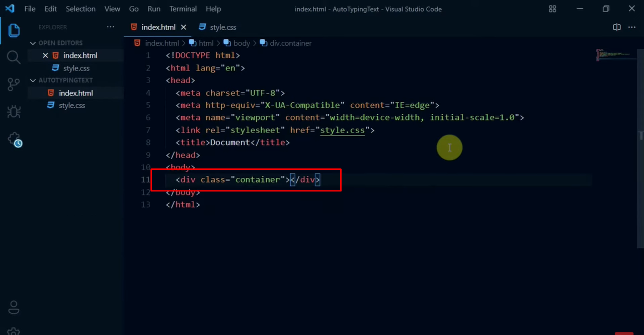Select index.html in AUTOTYPINGTEXT folder
Image resolution: width=644 pixels, height=335 pixels.
(75, 93)
